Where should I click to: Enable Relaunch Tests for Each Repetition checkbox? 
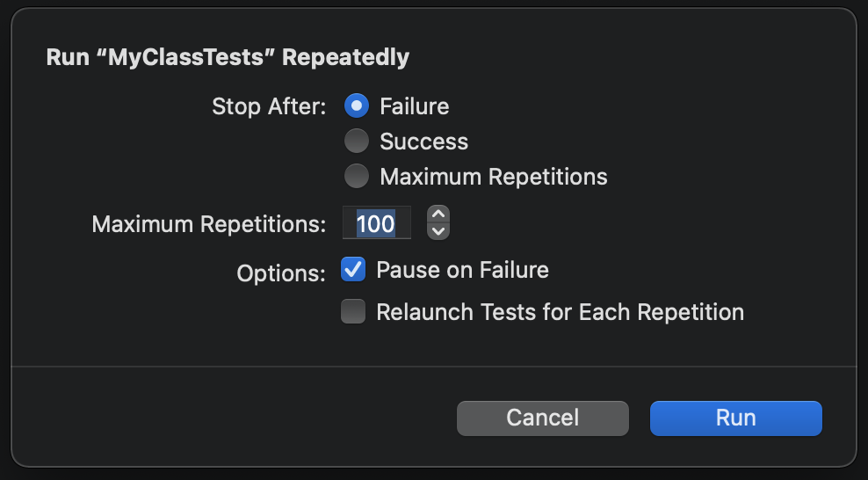coord(353,312)
